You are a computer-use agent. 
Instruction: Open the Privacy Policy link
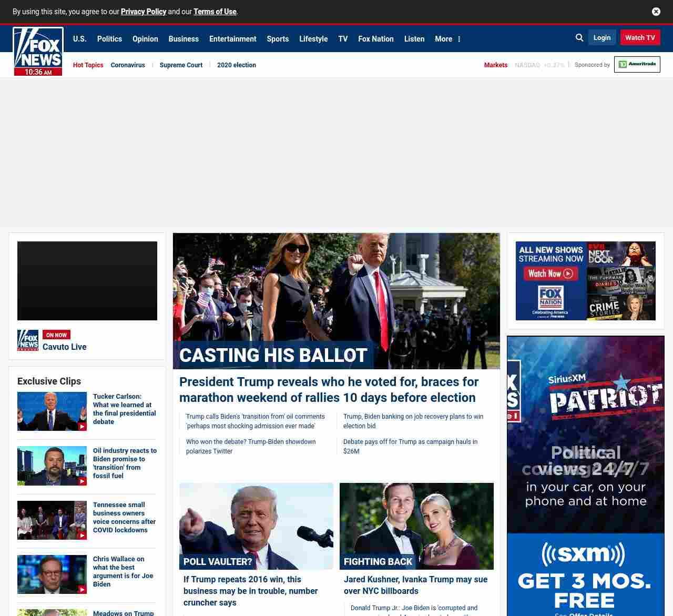point(143,12)
